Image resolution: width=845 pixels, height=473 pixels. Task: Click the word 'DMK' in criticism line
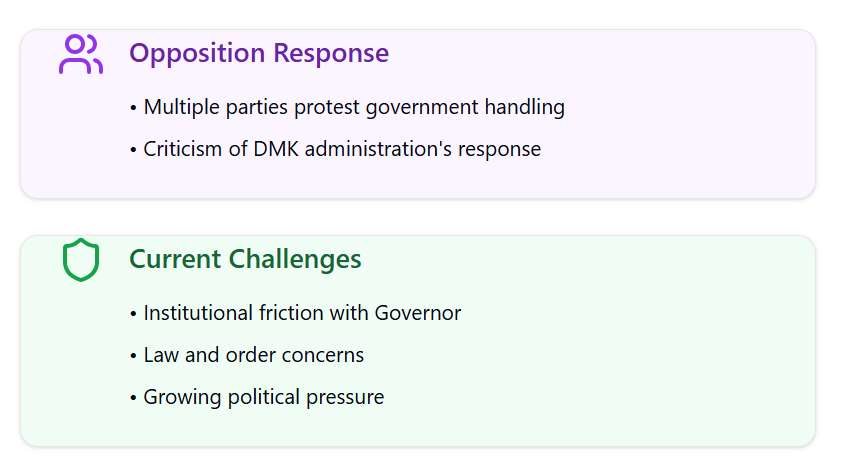point(275,149)
